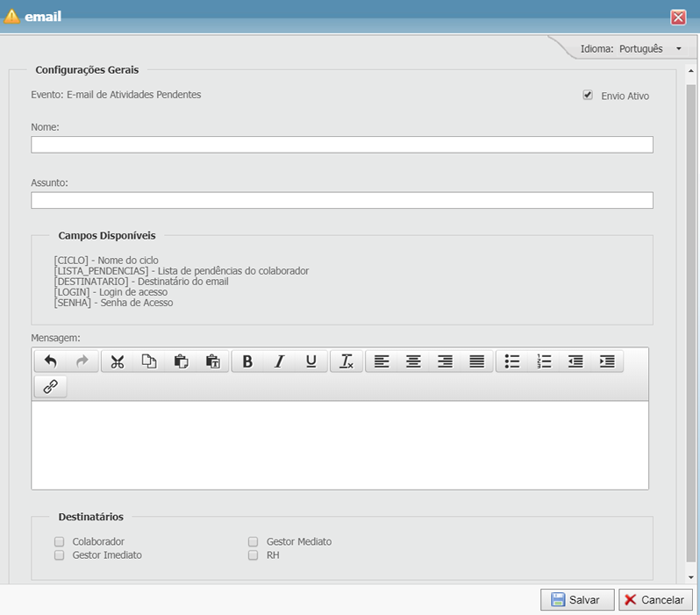Click the Cancelar button
Viewport: 700px width, 615px height.
pyautogui.click(x=654, y=600)
